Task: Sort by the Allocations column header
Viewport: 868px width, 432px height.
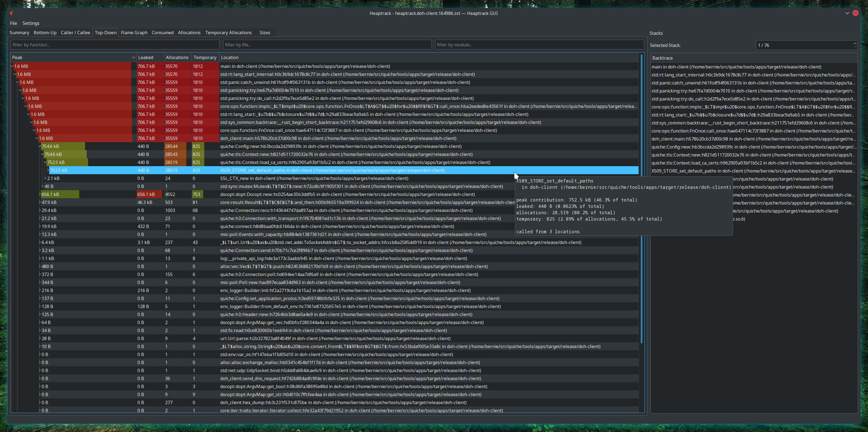Action: click(177, 58)
